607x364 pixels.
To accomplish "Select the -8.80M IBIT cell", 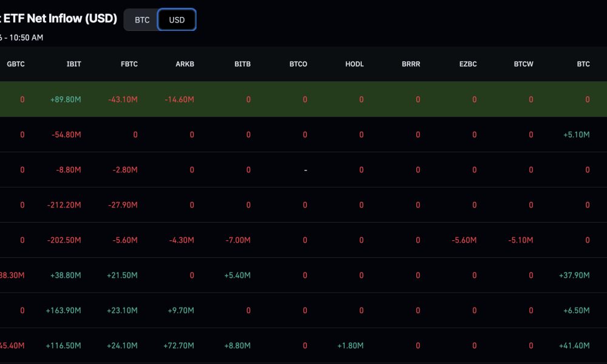I will click(69, 170).
